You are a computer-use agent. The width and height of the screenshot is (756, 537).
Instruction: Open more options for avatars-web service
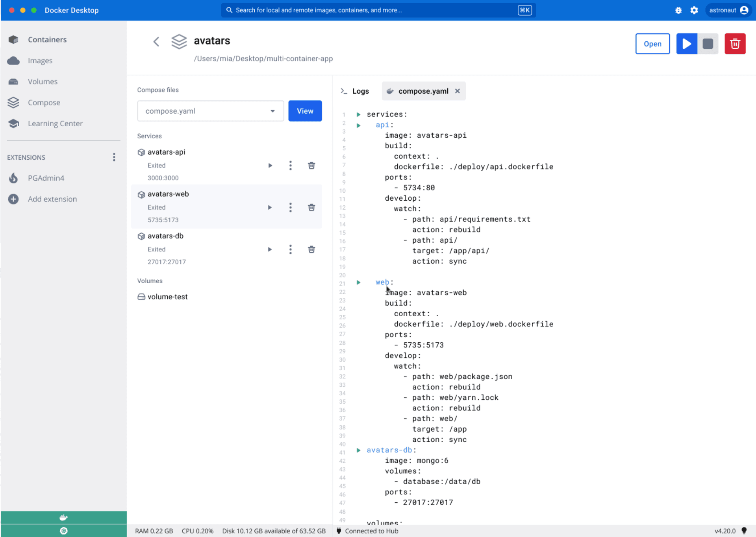290,207
